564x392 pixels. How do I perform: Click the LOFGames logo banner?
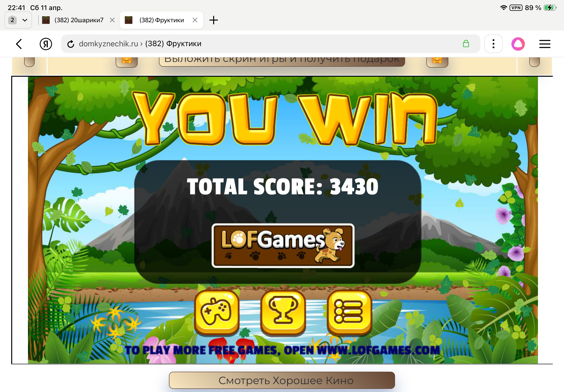(283, 245)
